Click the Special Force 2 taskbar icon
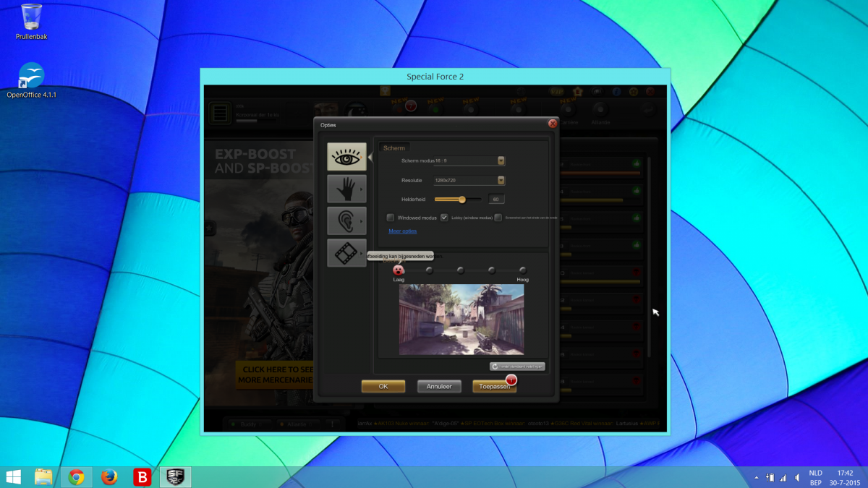Viewport: 868px width, 488px height. (176, 476)
